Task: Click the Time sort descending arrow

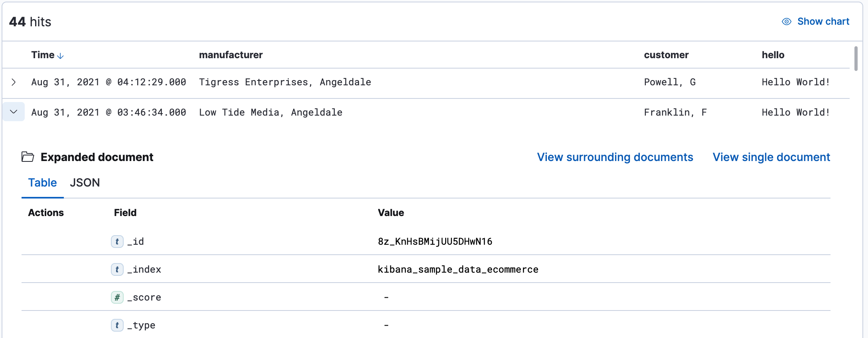Action: (61, 56)
